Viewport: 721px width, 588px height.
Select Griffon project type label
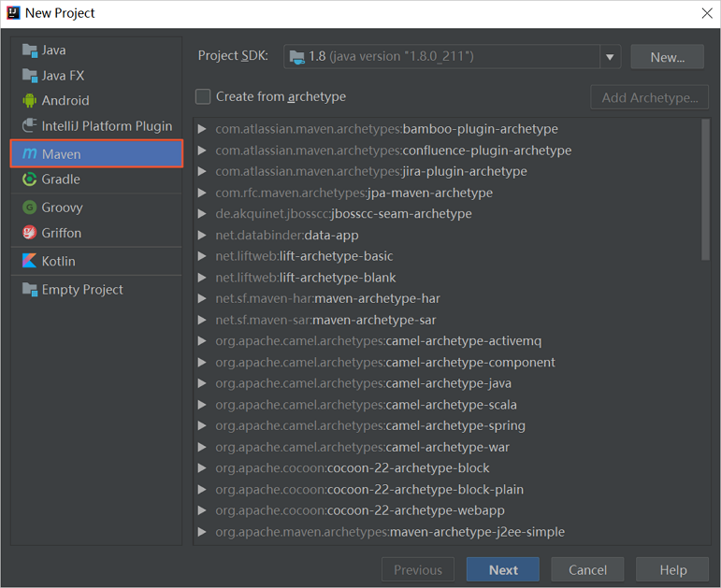coord(62,233)
